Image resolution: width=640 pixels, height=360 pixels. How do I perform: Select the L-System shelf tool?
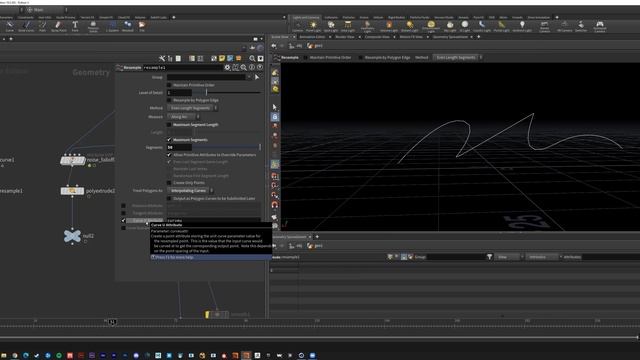112,27
